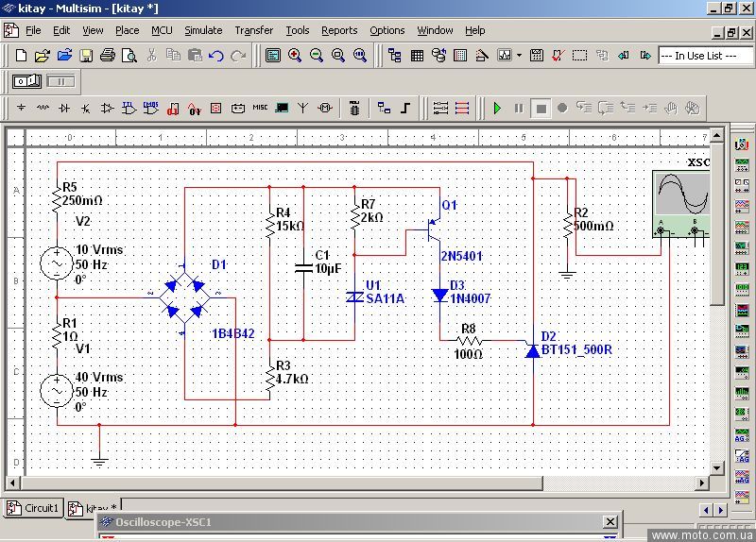Click the horizontal scrollbar right arrow
Viewport: 756px width, 542px height.
point(702,483)
